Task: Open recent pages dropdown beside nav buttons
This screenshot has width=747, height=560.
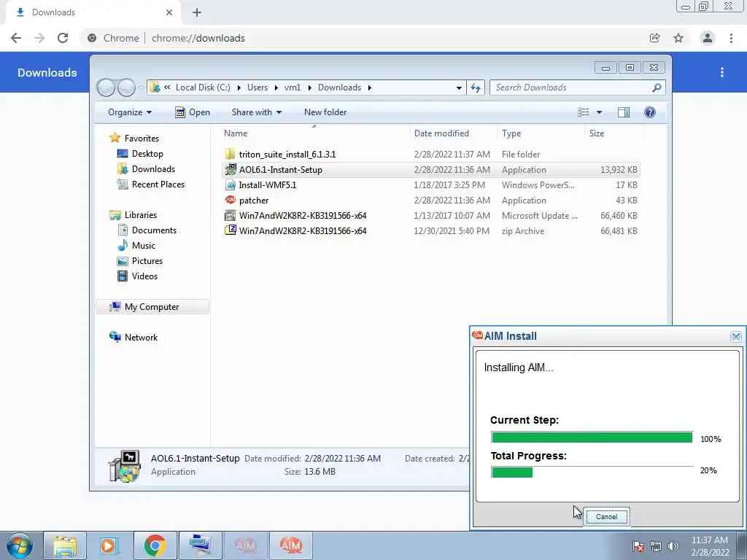Action: (x=141, y=88)
